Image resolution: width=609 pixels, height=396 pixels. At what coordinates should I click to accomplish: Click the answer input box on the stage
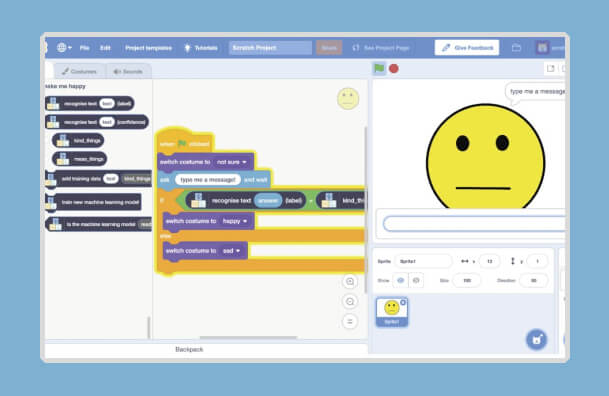pyautogui.click(x=474, y=224)
